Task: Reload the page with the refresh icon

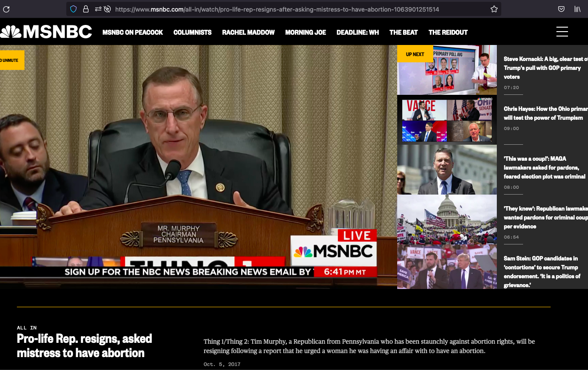Action: tap(6, 9)
